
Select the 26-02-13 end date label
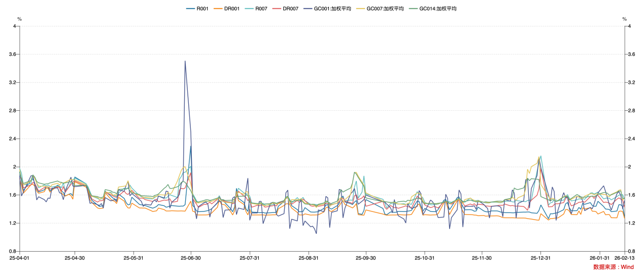tap(624, 258)
